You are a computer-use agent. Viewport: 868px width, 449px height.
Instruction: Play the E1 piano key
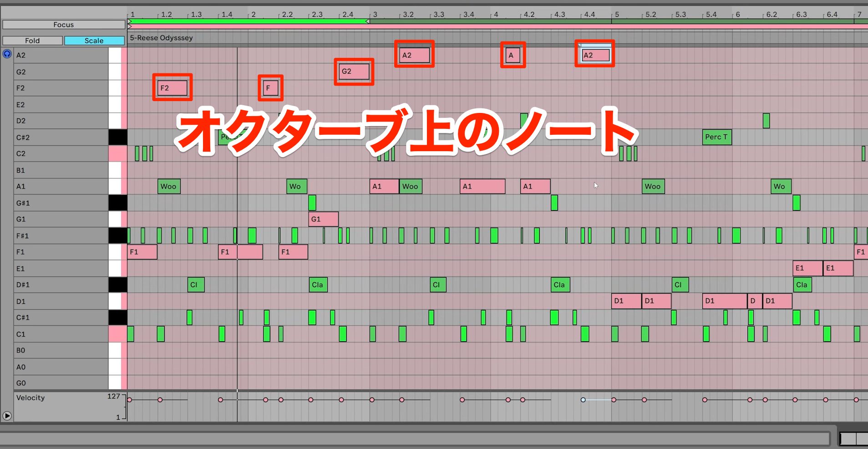[115, 268]
